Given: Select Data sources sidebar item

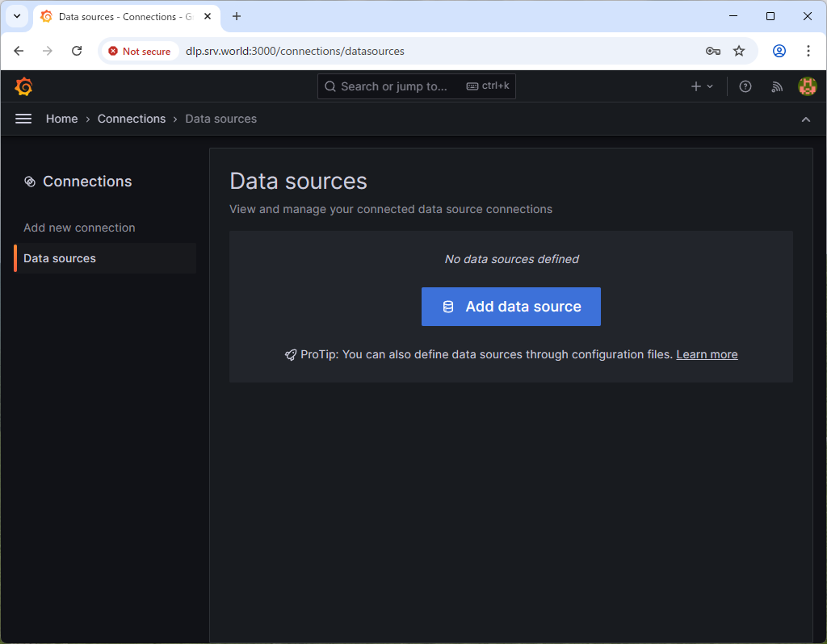Looking at the screenshot, I should [106, 258].
